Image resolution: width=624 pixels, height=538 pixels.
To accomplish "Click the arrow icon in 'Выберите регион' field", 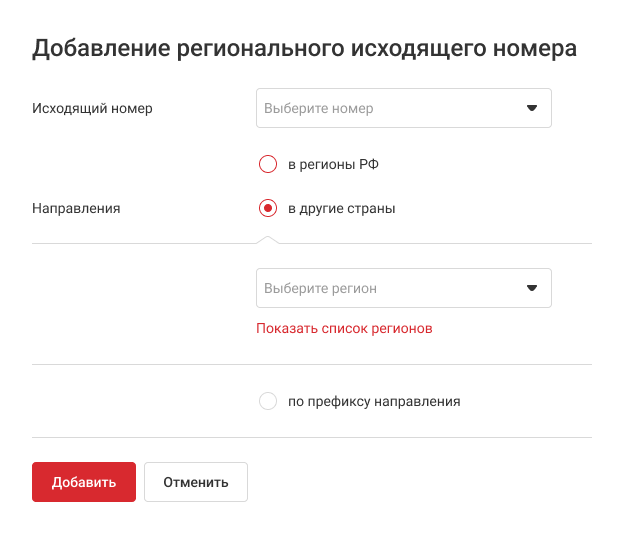I will click(532, 288).
